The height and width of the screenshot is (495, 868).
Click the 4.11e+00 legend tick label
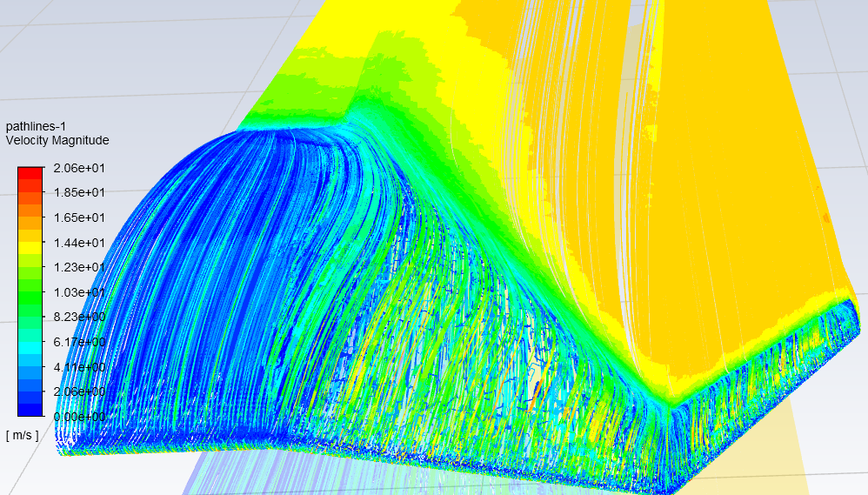click(80, 367)
